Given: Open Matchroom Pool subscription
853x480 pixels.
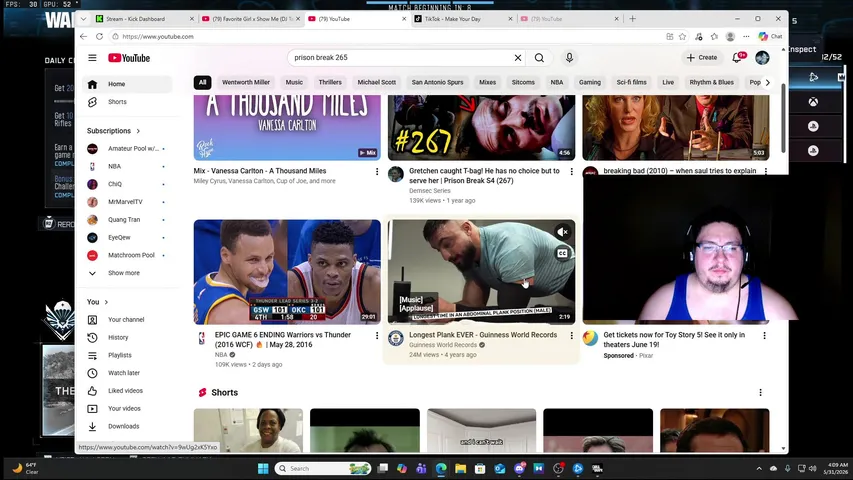Looking at the screenshot, I should pos(127,255).
